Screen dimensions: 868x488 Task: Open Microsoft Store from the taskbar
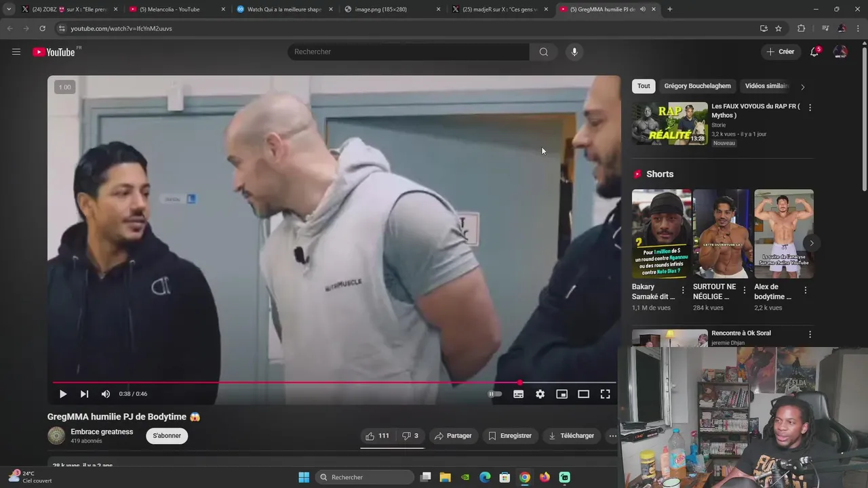(505, 477)
